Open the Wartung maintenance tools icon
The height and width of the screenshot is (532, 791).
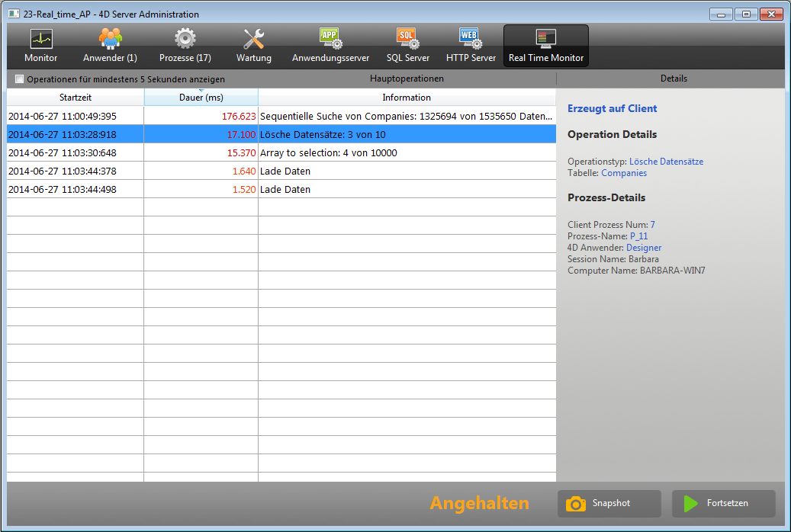coord(253,40)
